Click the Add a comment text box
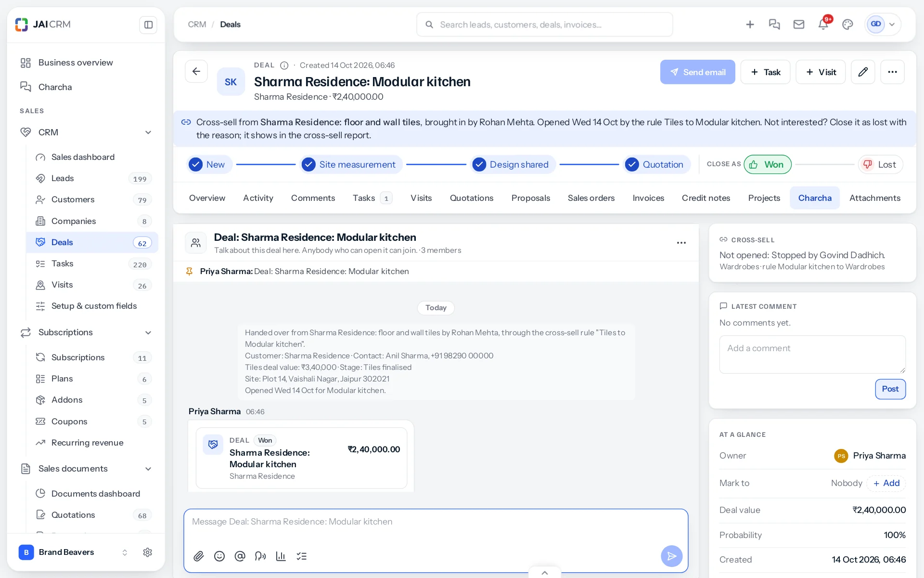The height and width of the screenshot is (578, 924). pos(812,355)
